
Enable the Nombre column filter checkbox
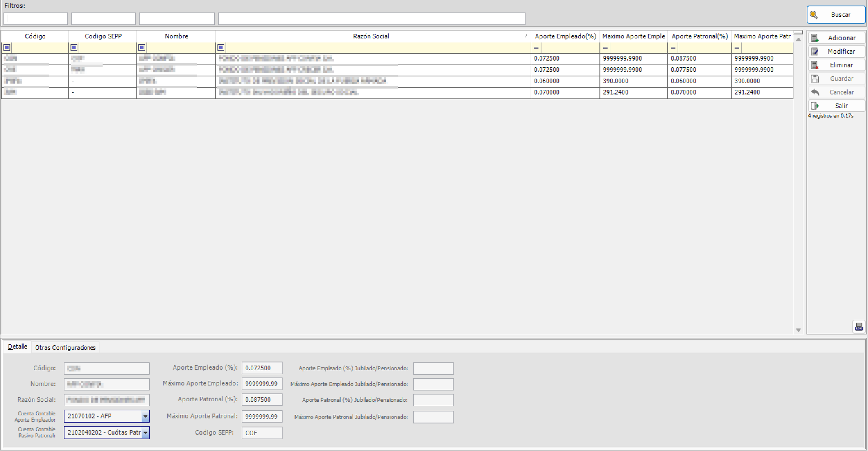pos(142,47)
